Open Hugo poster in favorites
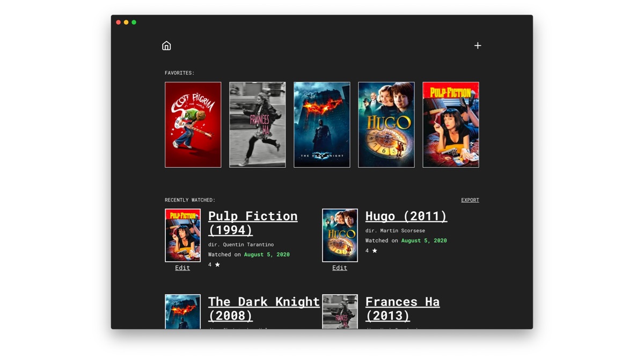644x358 pixels. click(386, 125)
